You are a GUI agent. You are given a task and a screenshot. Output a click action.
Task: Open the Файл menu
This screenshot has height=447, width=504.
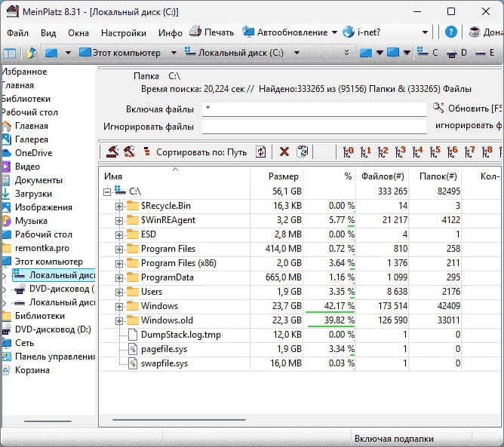[x=17, y=32]
